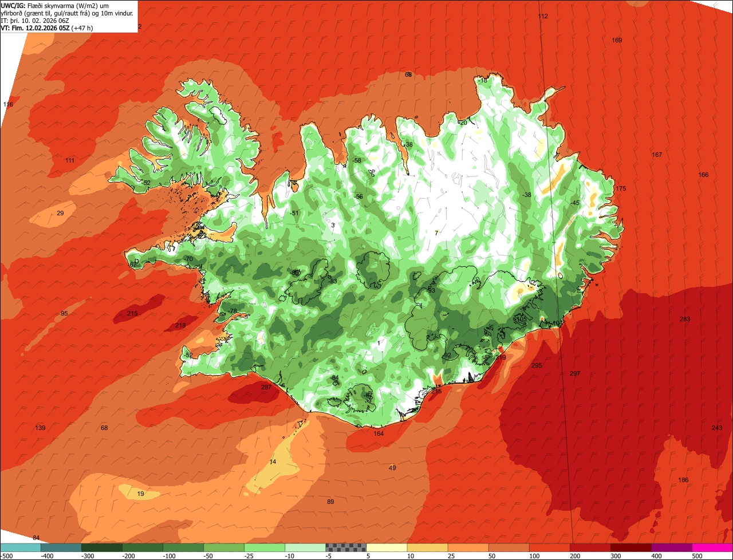Click the 218 value on the map

(180, 325)
